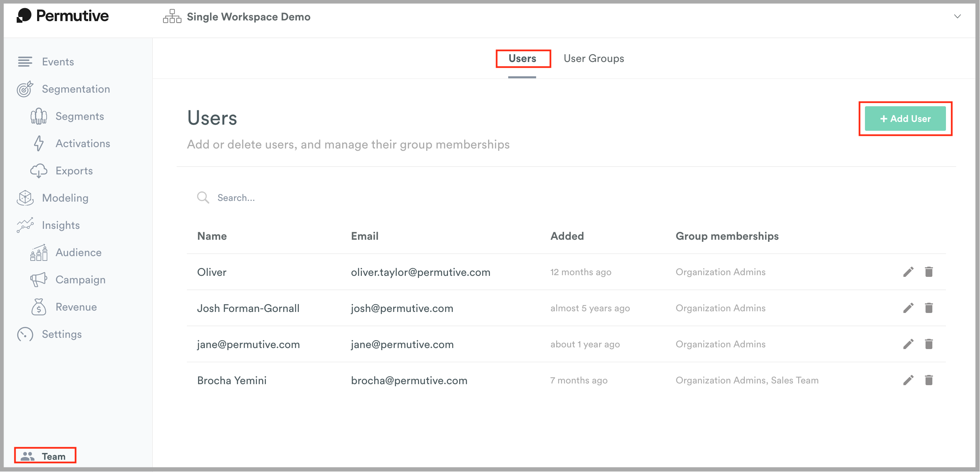Select oliver.taylor@permutive.com email cell

[x=420, y=272]
